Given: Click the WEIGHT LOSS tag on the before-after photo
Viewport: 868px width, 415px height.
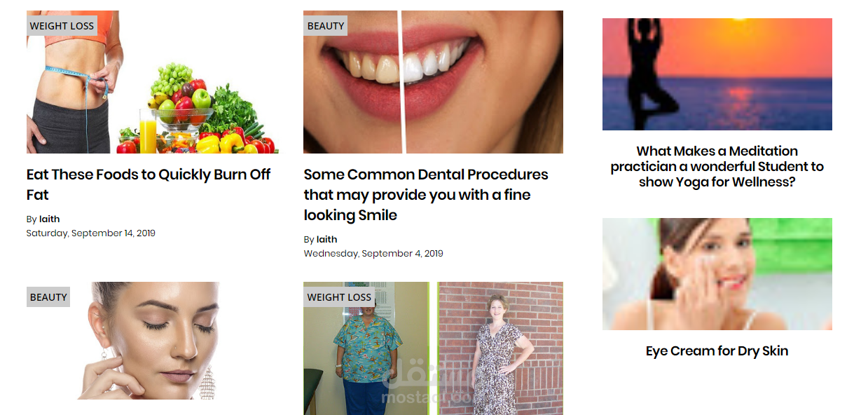Looking at the screenshot, I should point(339,297).
